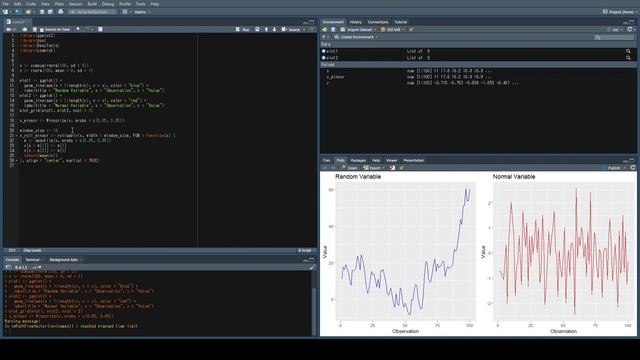The image size is (640, 360).
Task: Expand the plot1 object row
Action: click(x=324, y=51)
